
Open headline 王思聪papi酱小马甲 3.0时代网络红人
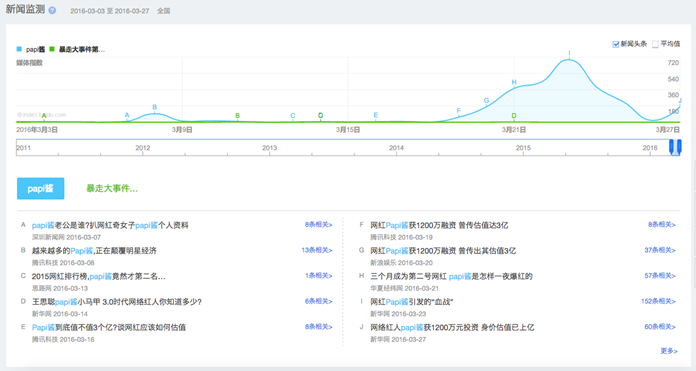pos(117,302)
